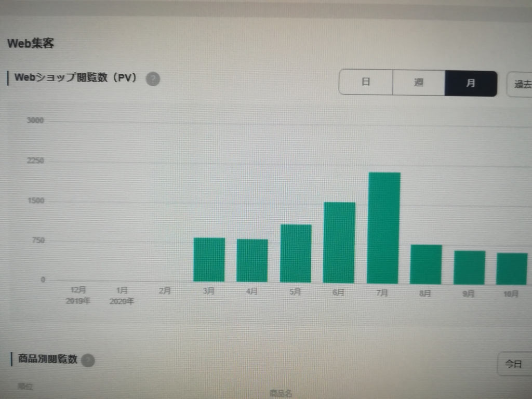
Task: Click the 3月 bar in chart
Action: (x=209, y=260)
